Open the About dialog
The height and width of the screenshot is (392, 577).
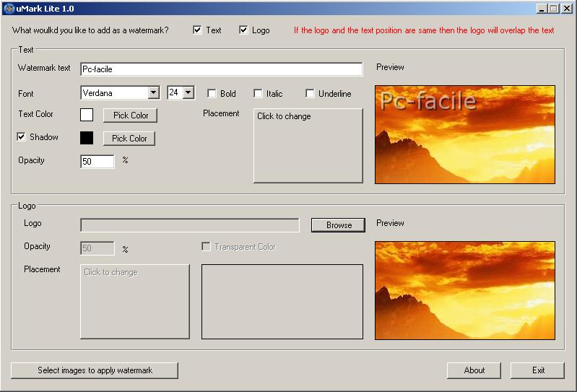click(x=474, y=370)
